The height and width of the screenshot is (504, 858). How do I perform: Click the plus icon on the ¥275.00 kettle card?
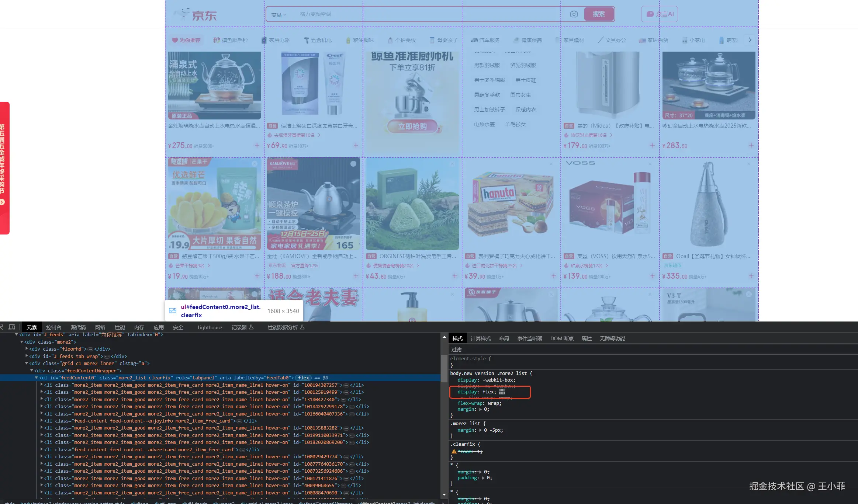(257, 145)
